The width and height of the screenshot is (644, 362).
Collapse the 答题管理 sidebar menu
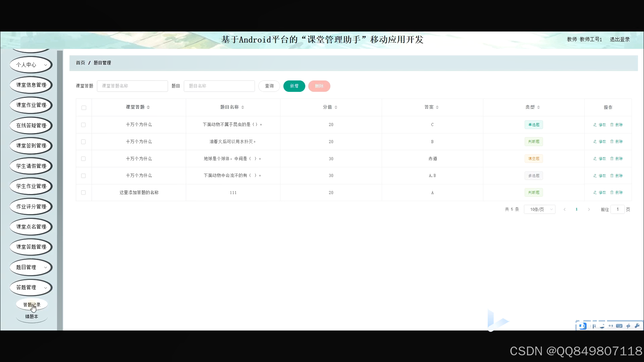coord(31,287)
